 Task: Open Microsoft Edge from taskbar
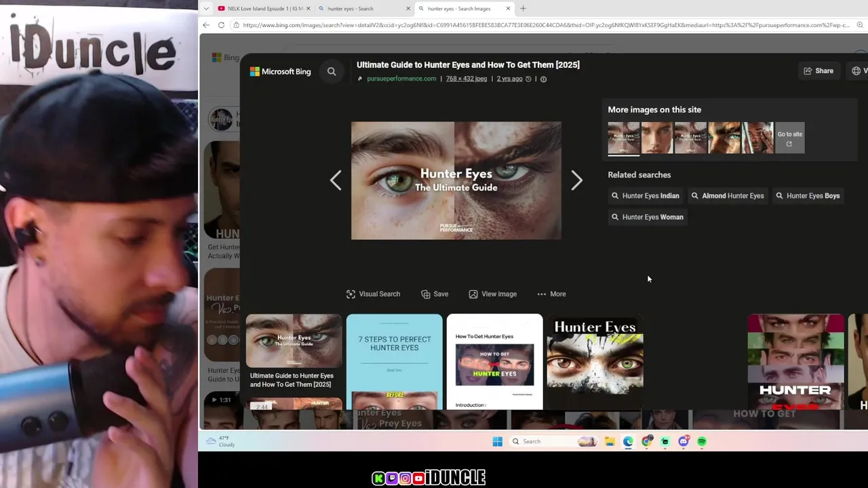(628, 442)
